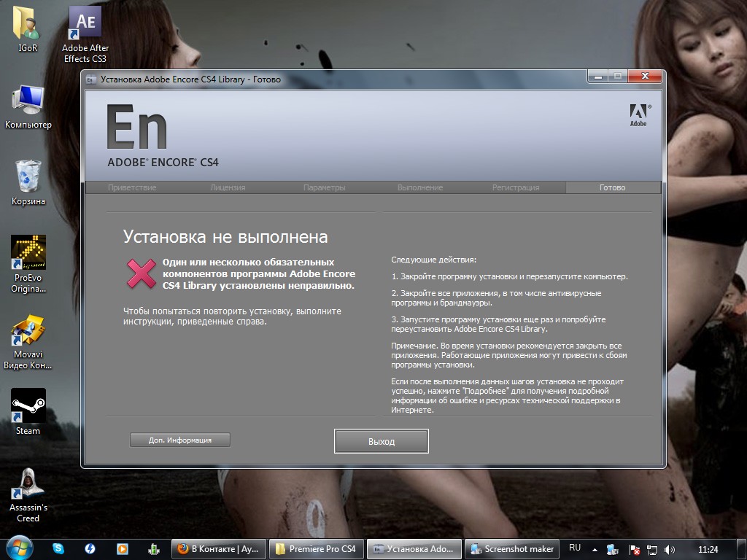Viewport: 747px width, 560px height.
Task: Open Корзина recycle bin
Action: tap(28, 183)
